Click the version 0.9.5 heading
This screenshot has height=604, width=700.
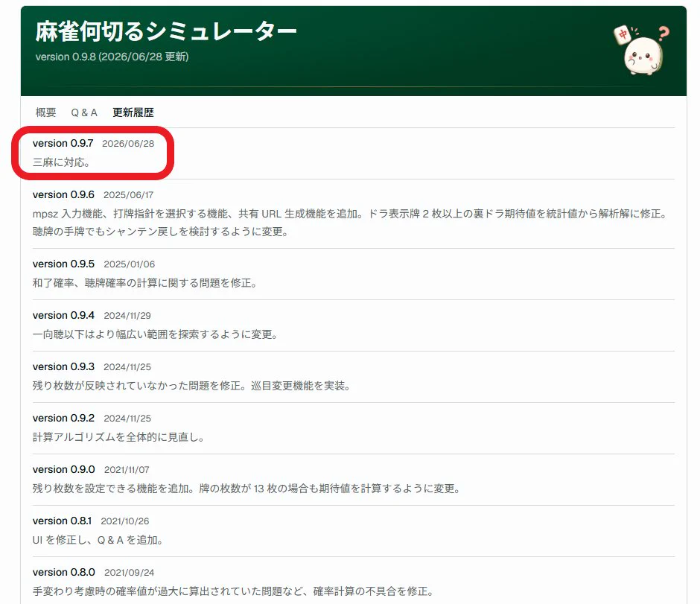(63, 264)
